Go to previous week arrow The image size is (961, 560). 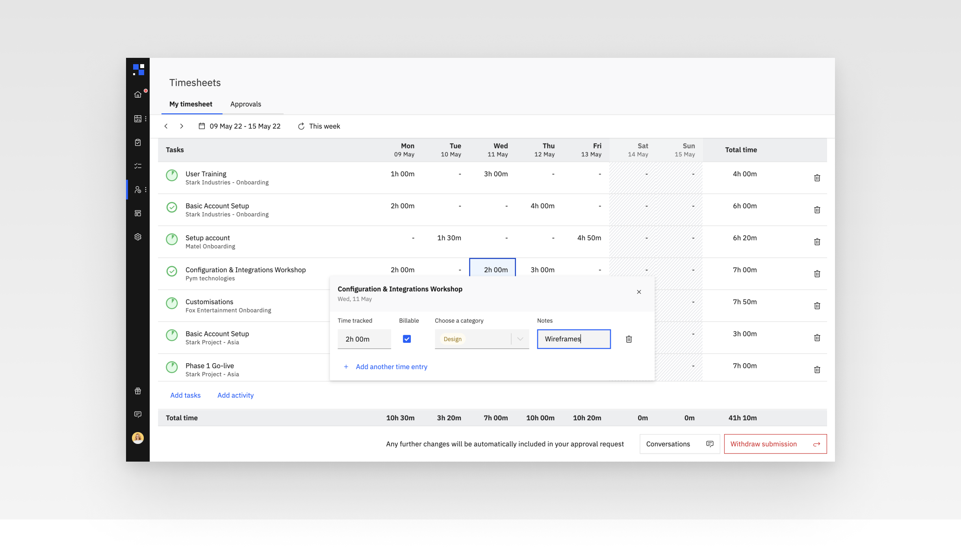166,126
